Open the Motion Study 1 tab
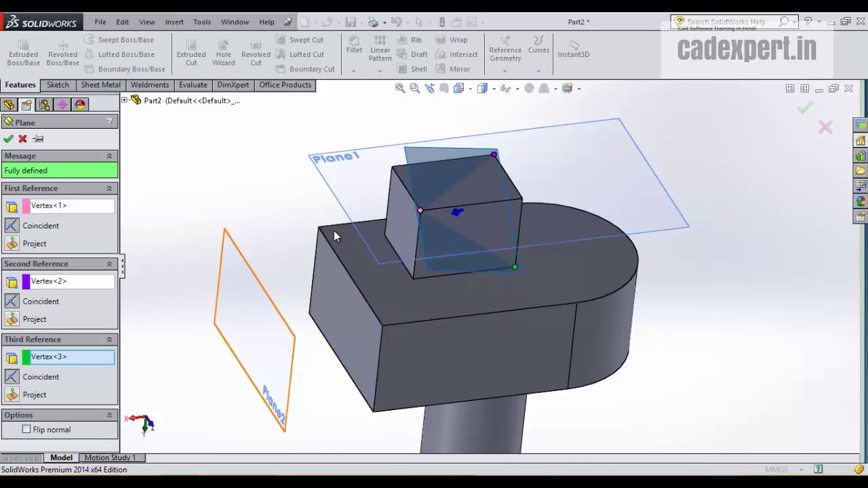This screenshot has height=488, width=868. pyautogui.click(x=110, y=457)
